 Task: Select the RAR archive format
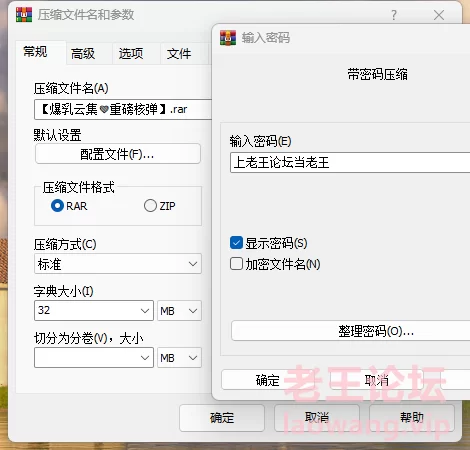[x=57, y=206]
